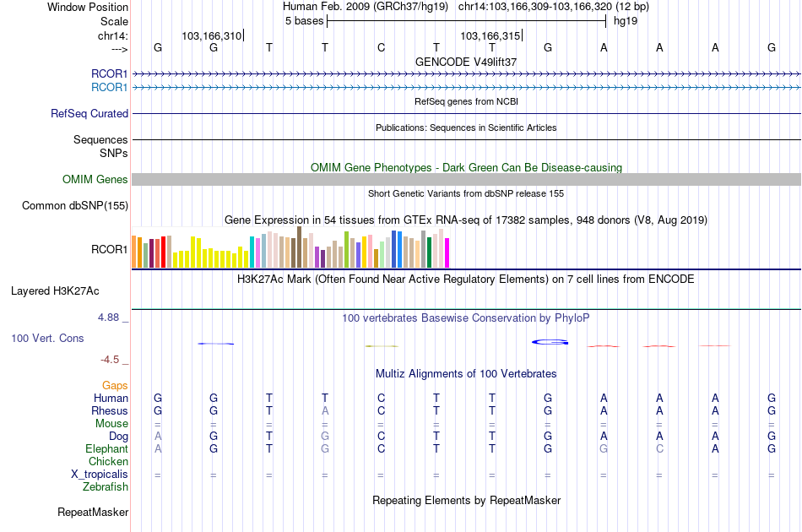The image size is (802, 532).
Task: Click the dark blue RCOR1 GENCODE track label
Action: 109,73
